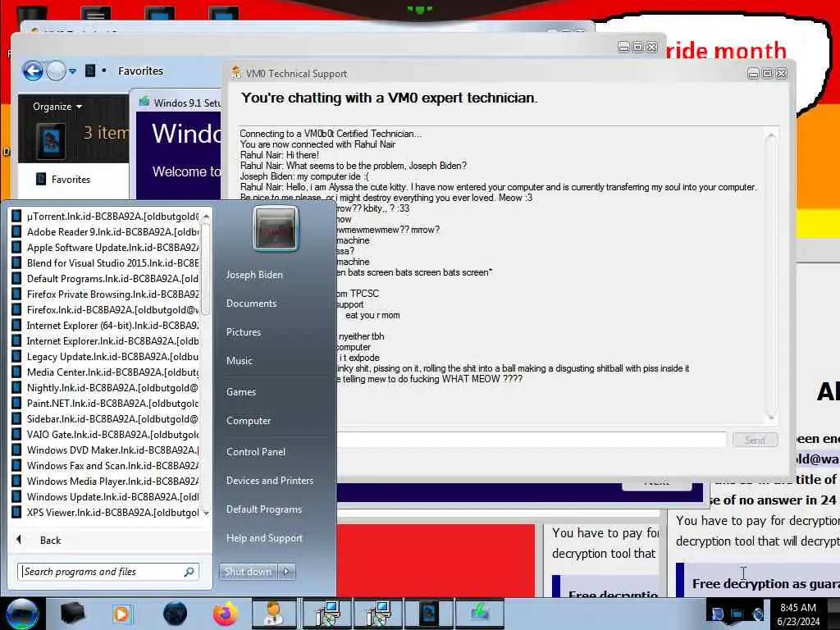The width and height of the screenshot is (840, 630).
Task: Click the chat message input field
Action: pyautogui.click(x=532, y=440)
